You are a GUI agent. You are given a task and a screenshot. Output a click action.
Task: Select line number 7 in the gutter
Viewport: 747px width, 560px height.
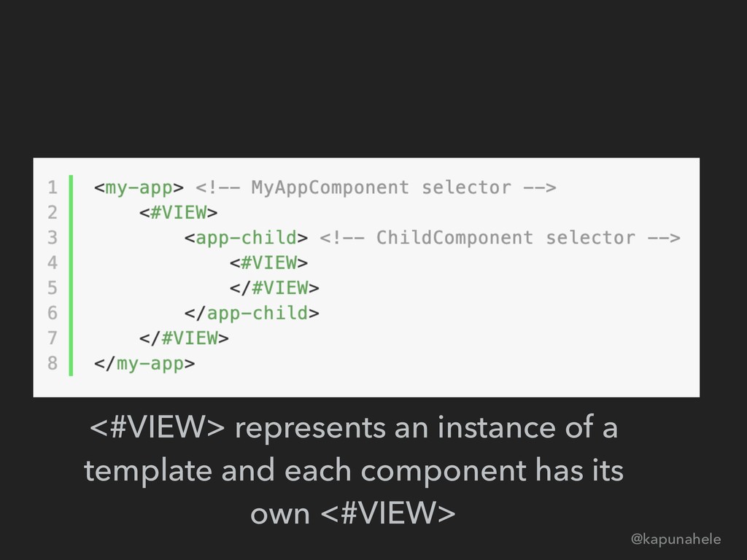click(x=52, y=338)
